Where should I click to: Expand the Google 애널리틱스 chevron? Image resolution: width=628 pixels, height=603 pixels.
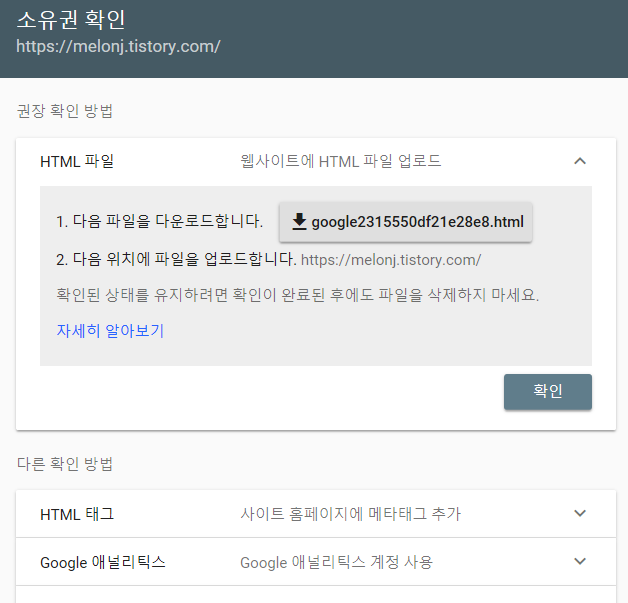(x=580, y=561)
